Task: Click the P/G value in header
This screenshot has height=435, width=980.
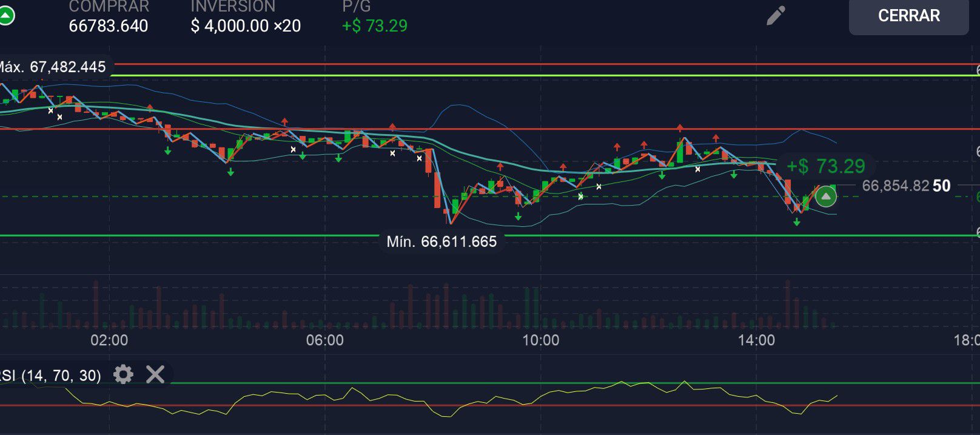Action: [374, 26]
